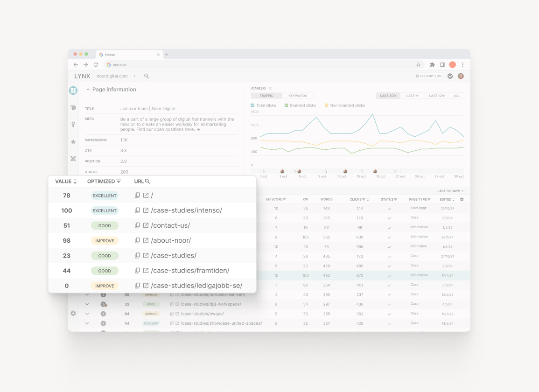Open the History Log
Image resolution: width=539 pixels, height=392 pixels.
(428, 76)
